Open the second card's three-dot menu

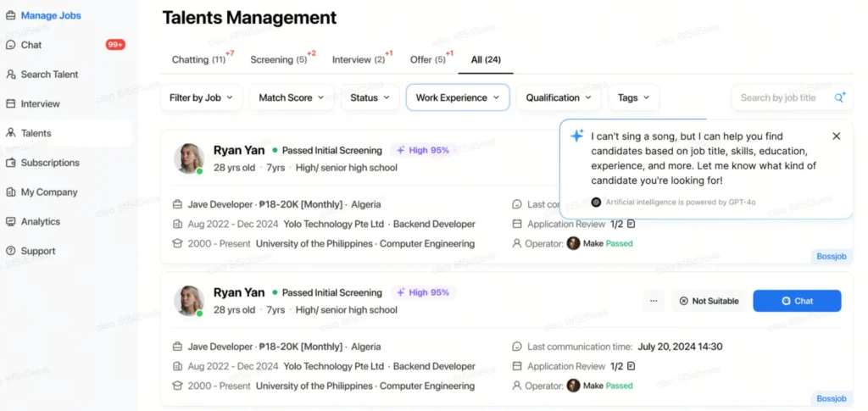(x=654, y=301)
